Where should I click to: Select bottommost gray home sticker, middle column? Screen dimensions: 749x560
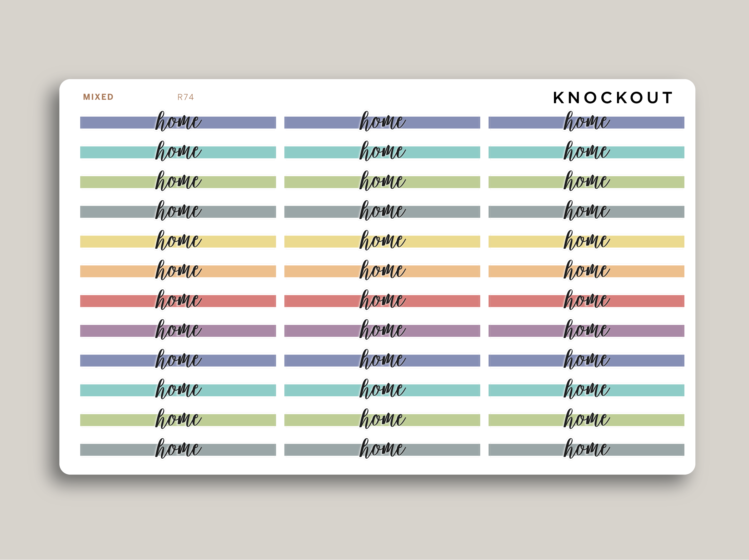click(382, 450)
